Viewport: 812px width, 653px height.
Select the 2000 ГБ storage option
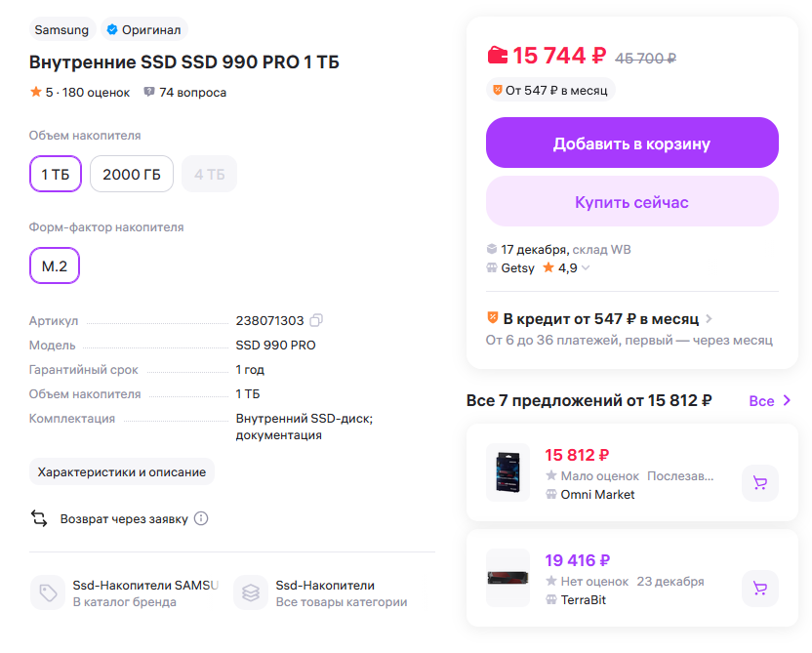pos(132,175)
